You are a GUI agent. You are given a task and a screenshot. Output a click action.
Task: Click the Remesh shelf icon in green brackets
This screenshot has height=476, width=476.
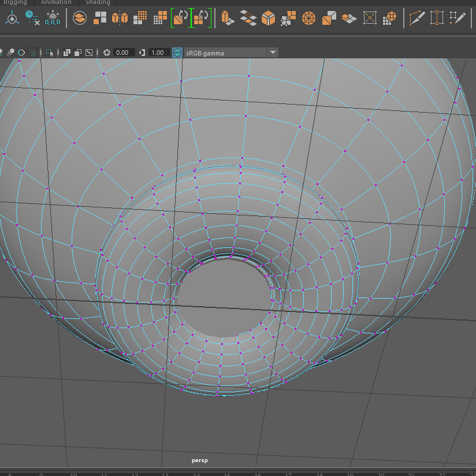click(181, 18)
